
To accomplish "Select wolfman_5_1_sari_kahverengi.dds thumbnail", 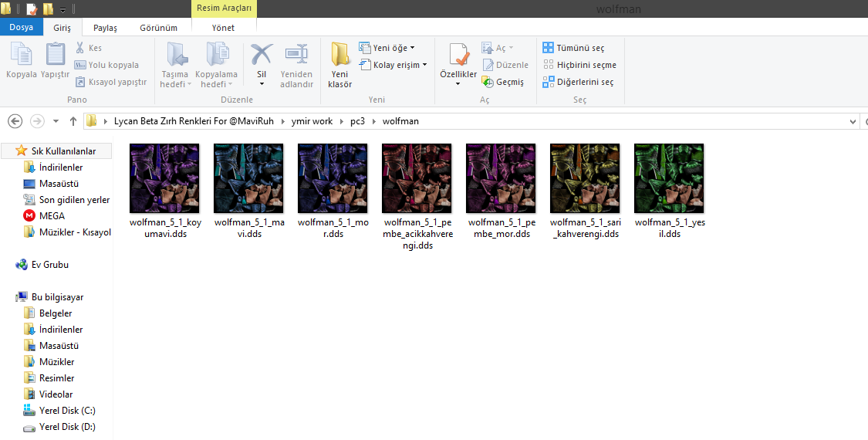I will [585, 178].
